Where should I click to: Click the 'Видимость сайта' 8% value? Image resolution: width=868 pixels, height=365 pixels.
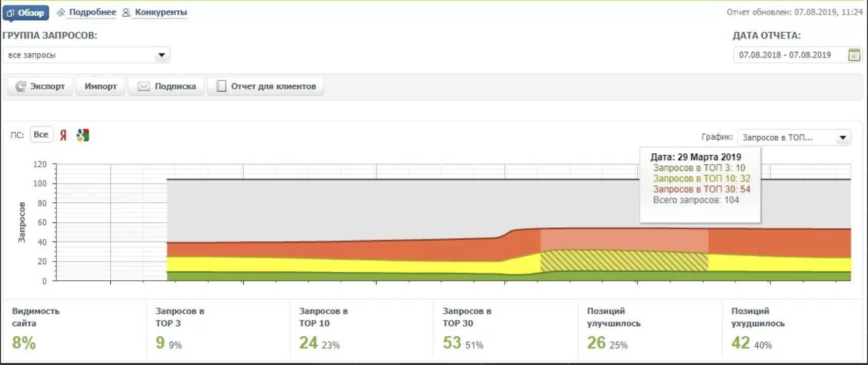point(24,343)
